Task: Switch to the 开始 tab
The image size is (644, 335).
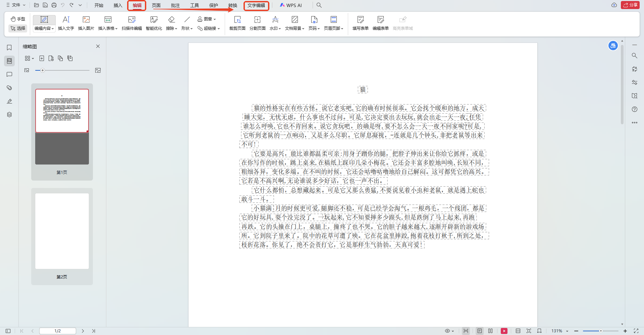Action: click(x=99, y=5)
